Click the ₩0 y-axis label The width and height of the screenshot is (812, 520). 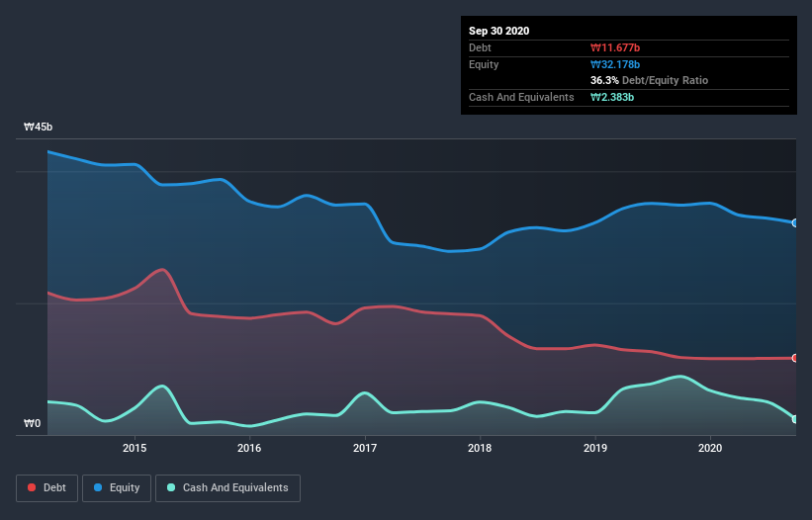32,423
